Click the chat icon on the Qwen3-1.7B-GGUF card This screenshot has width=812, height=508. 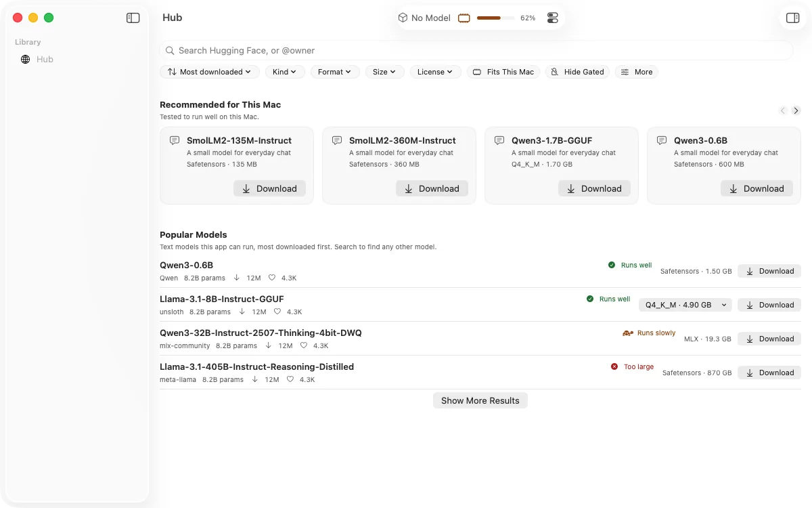click(499, 141)
